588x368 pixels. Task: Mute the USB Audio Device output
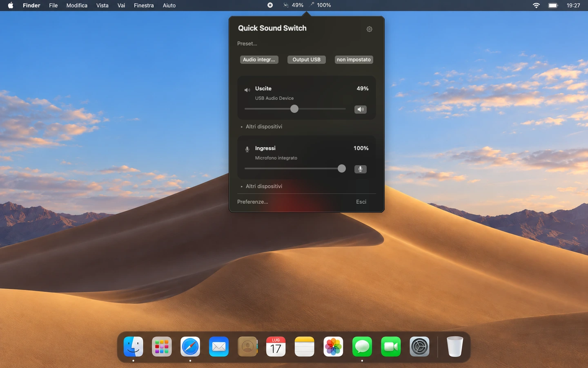point(361,109)
